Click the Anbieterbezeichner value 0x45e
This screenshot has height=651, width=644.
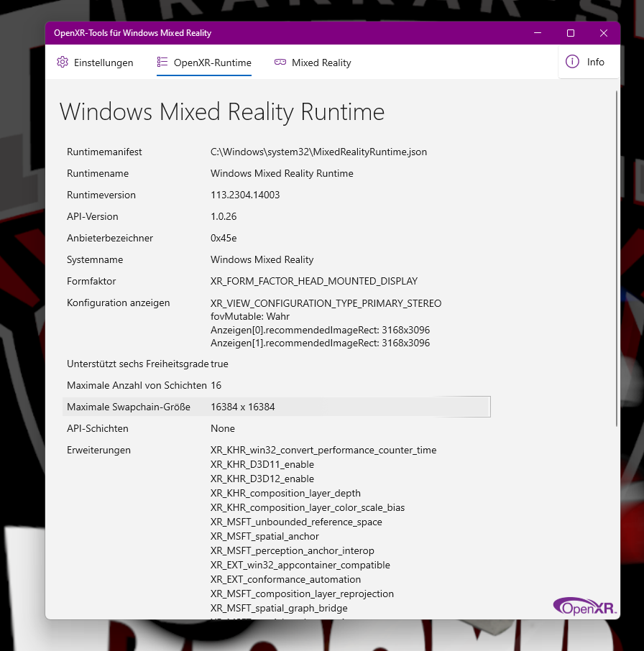click(x=224, y=238)
